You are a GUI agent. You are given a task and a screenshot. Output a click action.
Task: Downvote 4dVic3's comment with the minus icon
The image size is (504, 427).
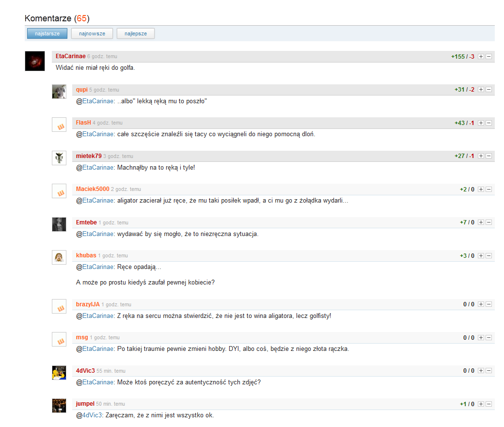coord(489,370)
